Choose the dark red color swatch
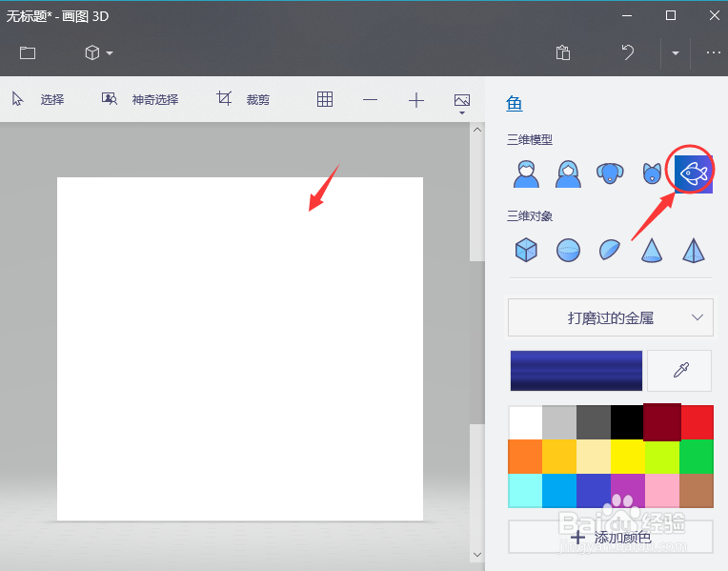 662,422
